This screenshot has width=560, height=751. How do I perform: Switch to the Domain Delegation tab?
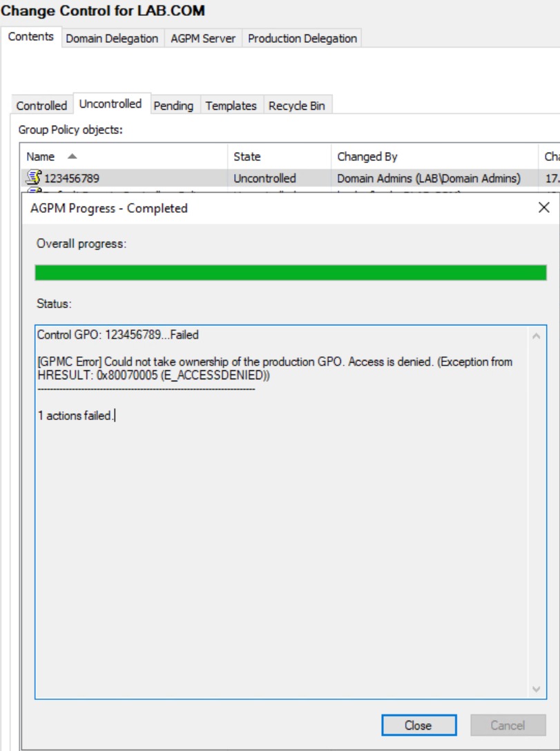(110, 39)
